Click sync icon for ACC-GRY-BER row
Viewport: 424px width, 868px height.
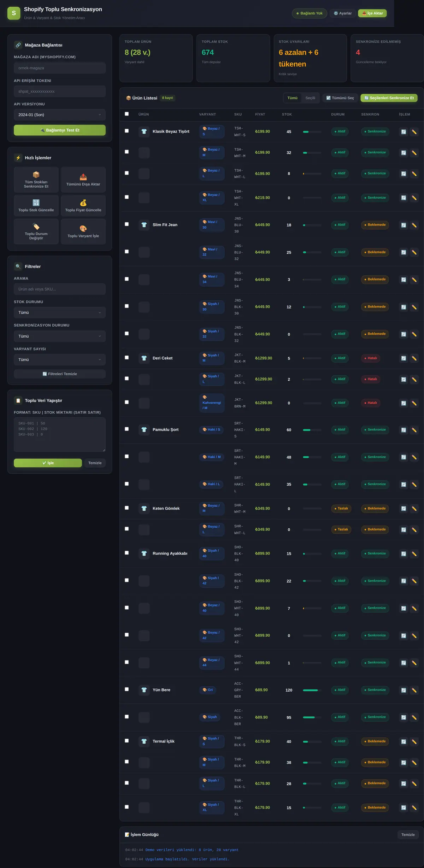point(404,690)
